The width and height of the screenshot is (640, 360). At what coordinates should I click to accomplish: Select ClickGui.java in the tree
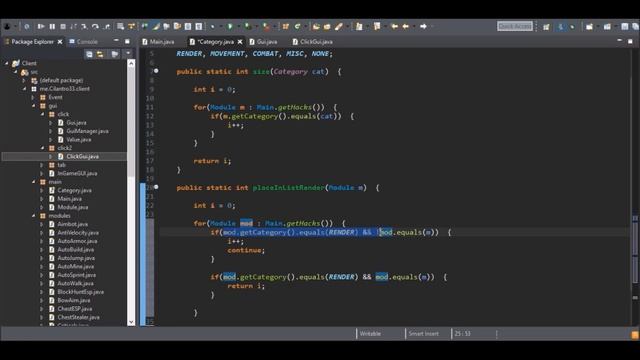click(82, 156)
